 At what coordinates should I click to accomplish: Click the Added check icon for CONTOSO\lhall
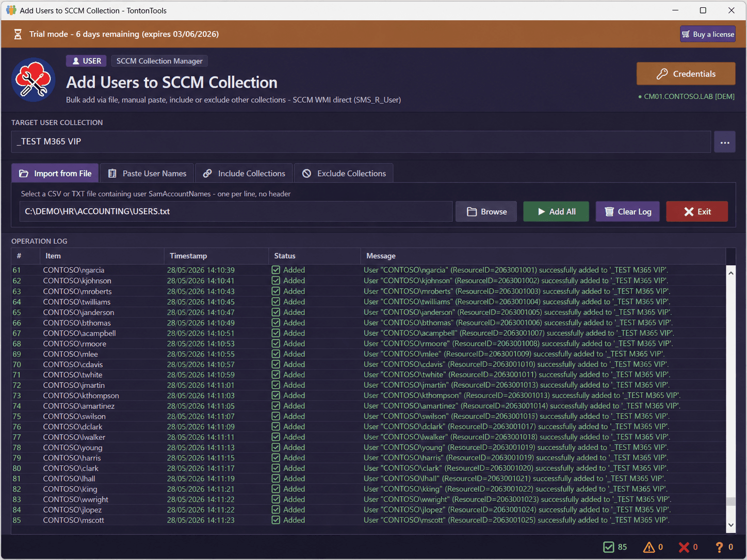pyautogui.click(x=276, y=479)
